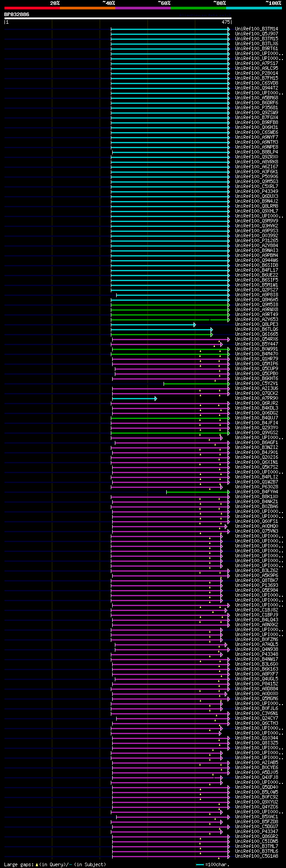Select the UniRef100_B7FGX4 entry
Screen dimensions: 286x868
[257, 117]
